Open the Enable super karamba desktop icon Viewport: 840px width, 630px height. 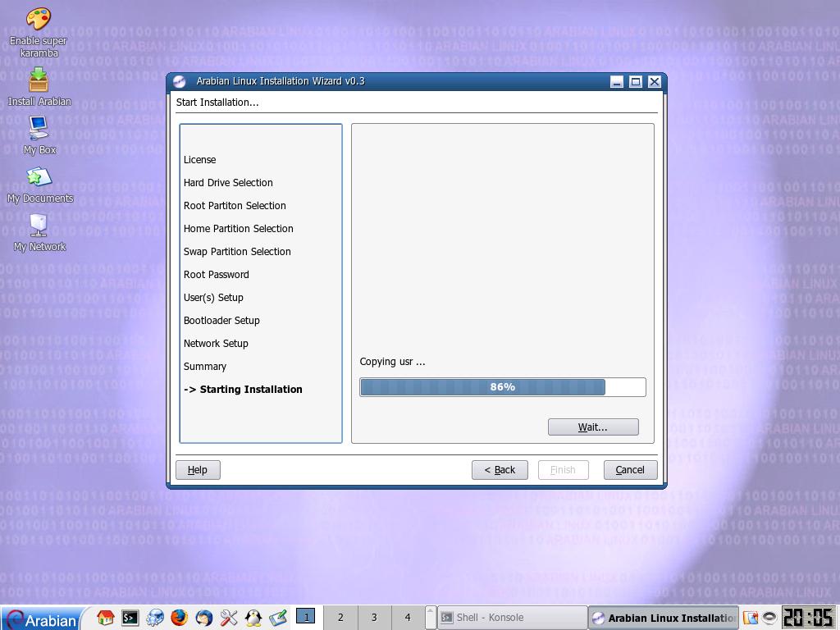point(39,32)
